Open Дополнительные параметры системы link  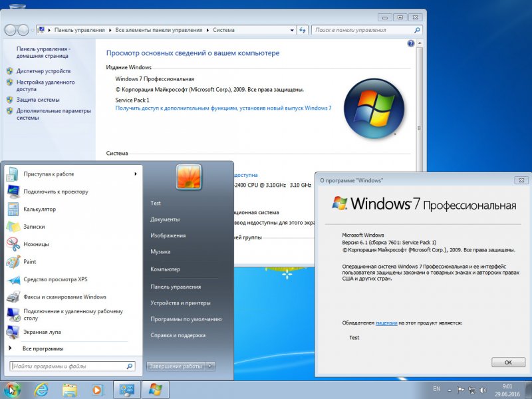click(54, 114)
